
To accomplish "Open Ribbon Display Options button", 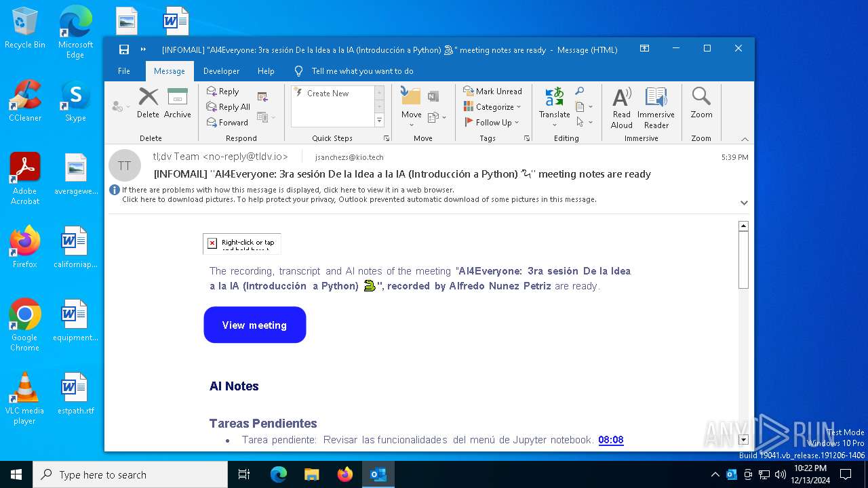I will click(x=645, y=49).
